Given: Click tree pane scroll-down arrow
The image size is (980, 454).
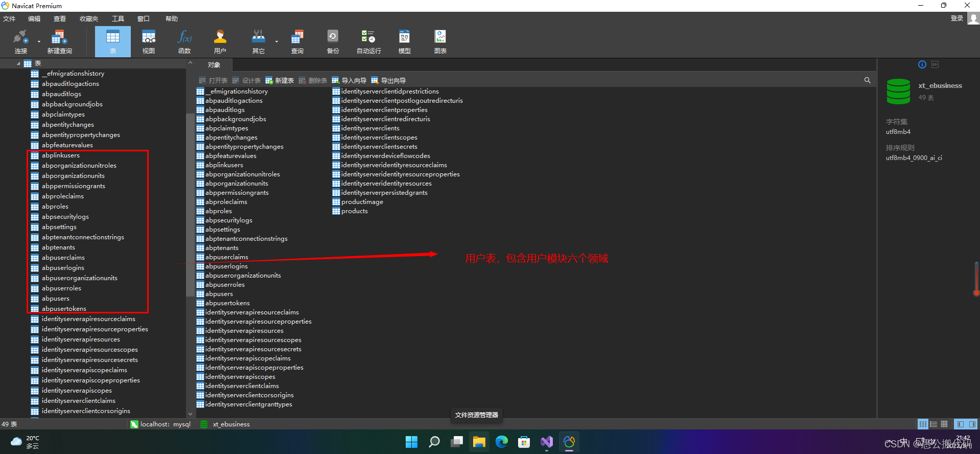Looking at the screenshot, I should coord(190,414).
